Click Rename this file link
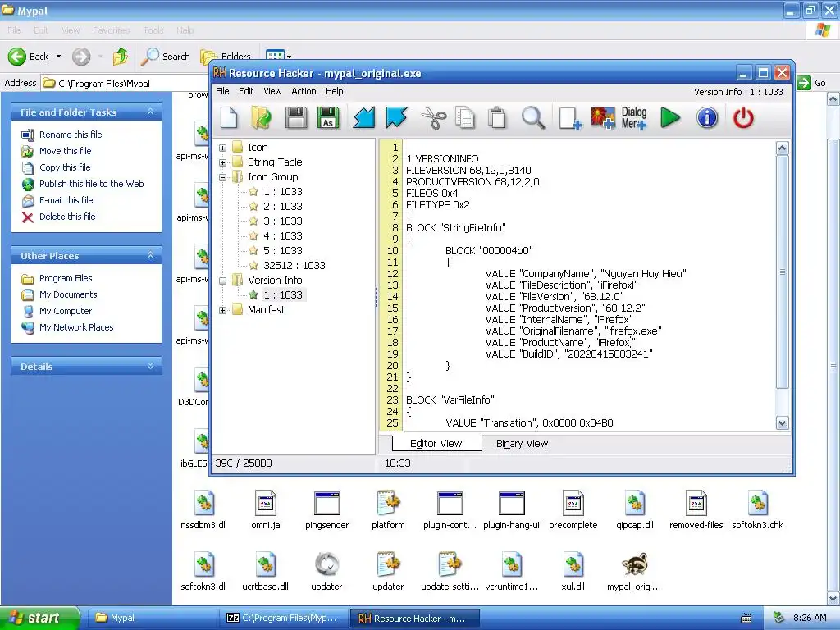The image size is (840, 630). click(71, 135)
